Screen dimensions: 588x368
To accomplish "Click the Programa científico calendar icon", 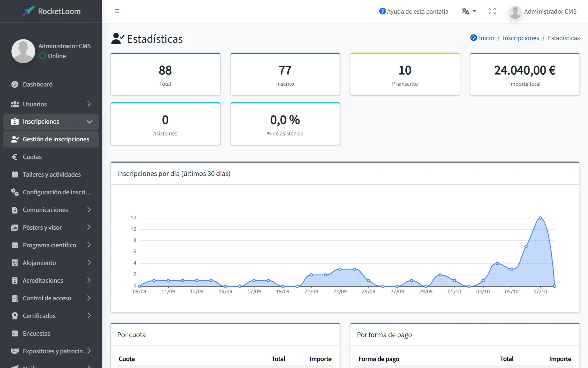I will pyautogui.click(x=15, y=245).
